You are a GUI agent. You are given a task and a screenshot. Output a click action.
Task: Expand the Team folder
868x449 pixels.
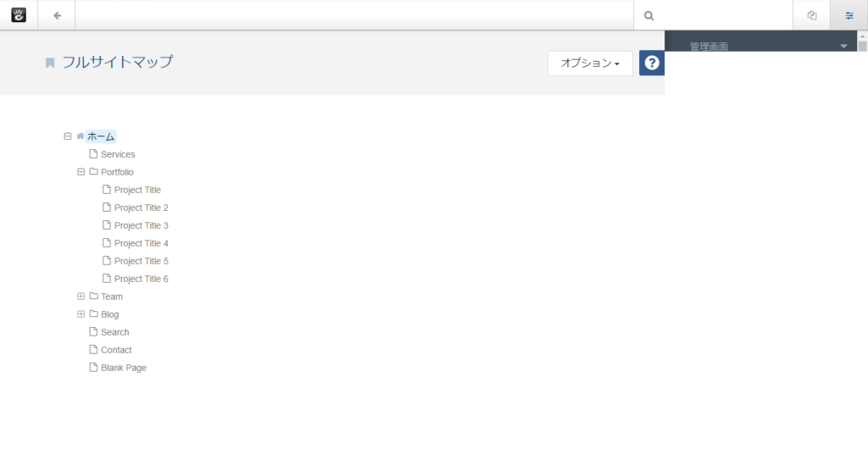click(x=81, y=297)
